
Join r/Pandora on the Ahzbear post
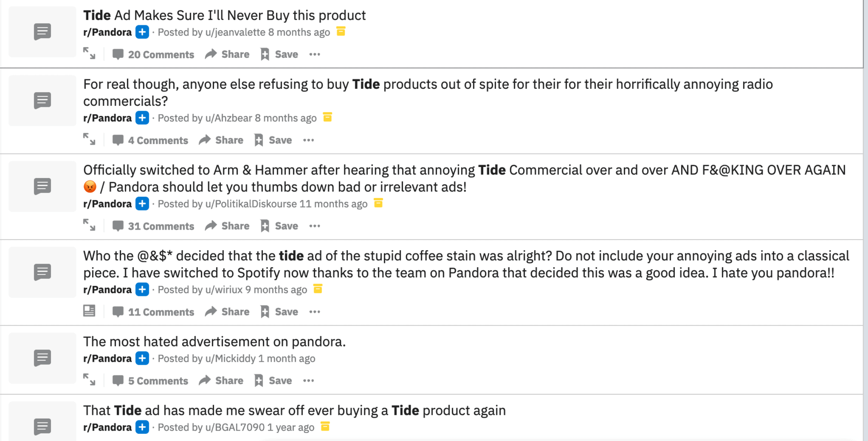click(x=142, y=118)
